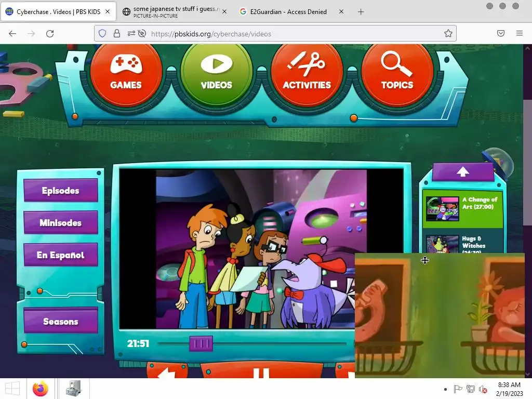
Task: Save page to Pocket
Action: [501, 33]
